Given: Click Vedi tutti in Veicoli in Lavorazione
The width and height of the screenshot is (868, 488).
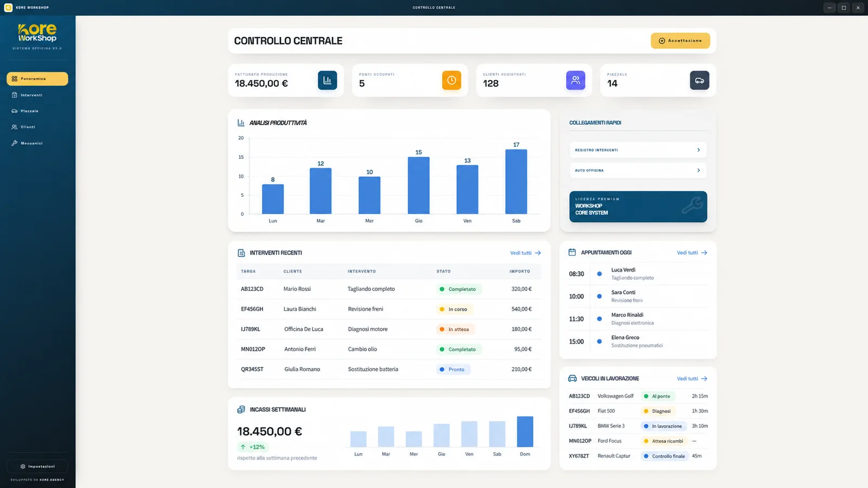Looking at the screenshot, I should [x=692, y=378].
